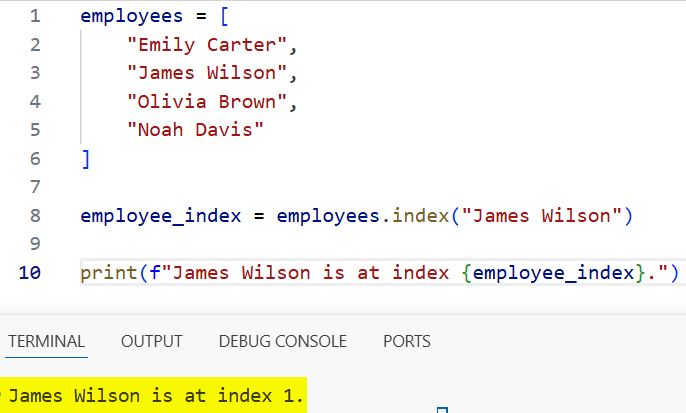The height and width of the screenshot is (413, 686).
Task: Switch to the TERMINAL tab
Action: pos(46,341)
